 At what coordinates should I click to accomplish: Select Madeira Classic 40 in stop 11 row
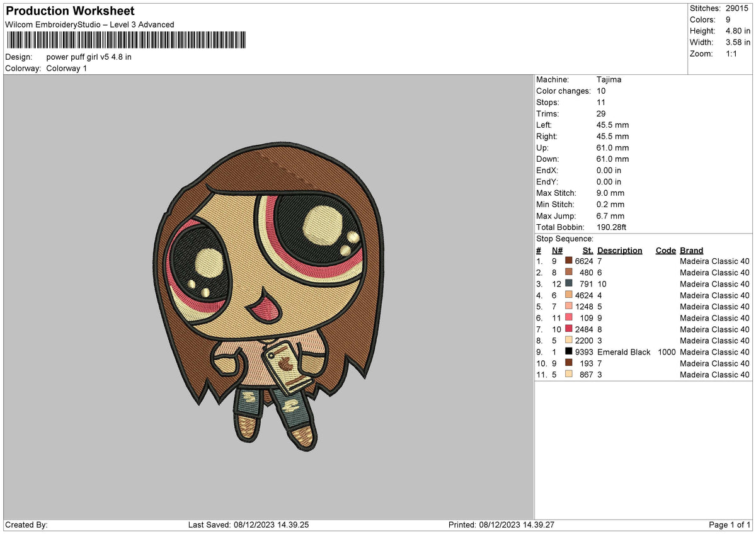pos(714,374)
